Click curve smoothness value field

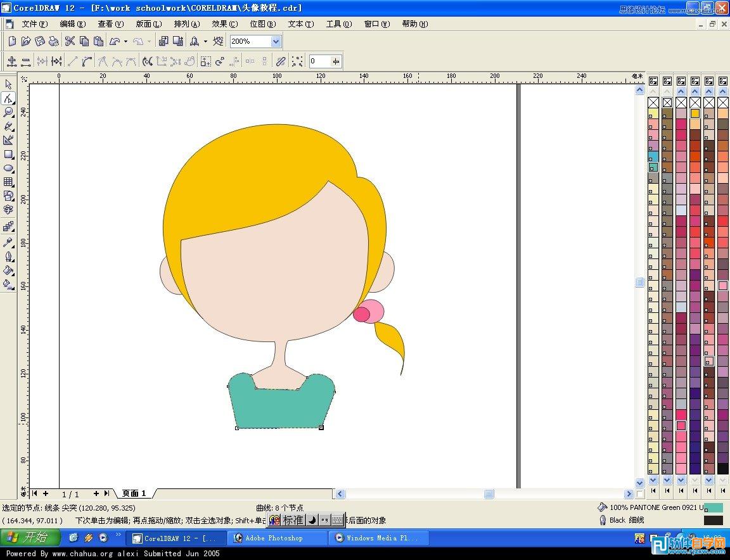pyautogui.click(x=320, y=61)
